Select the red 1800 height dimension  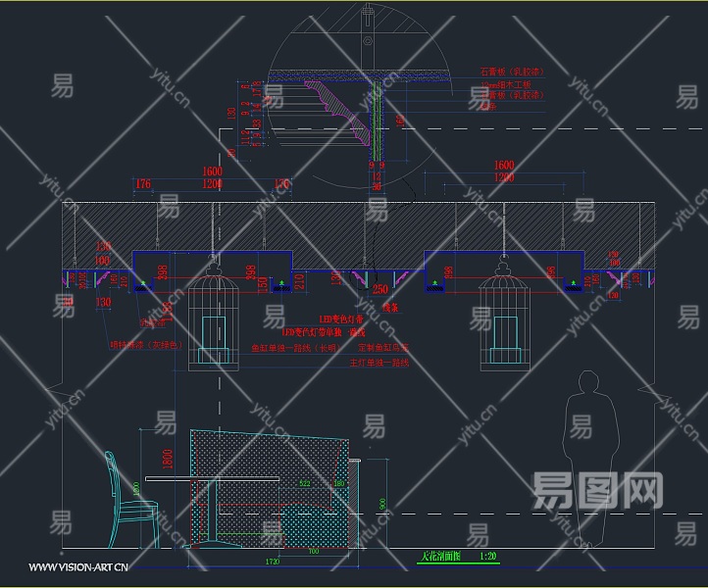pos(167,459)
